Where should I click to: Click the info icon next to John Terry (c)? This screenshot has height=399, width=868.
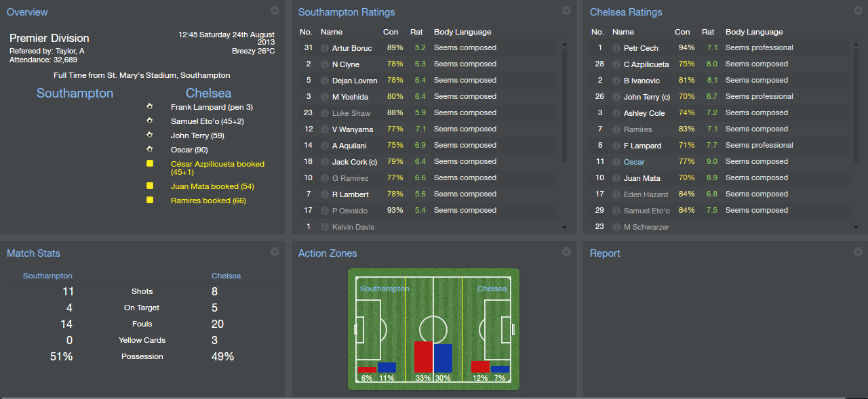(x=616, y=97)
